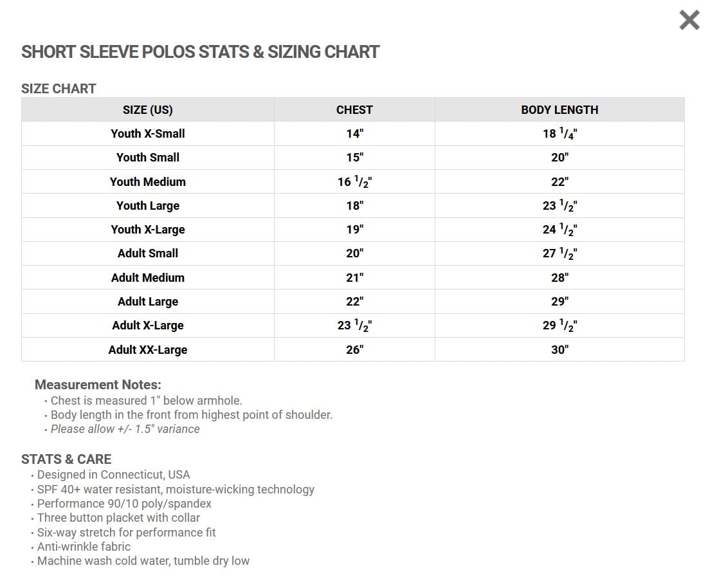
Task: Click the STATS & CARE heading
Action: pyautogui.click(x=66, y=459)
